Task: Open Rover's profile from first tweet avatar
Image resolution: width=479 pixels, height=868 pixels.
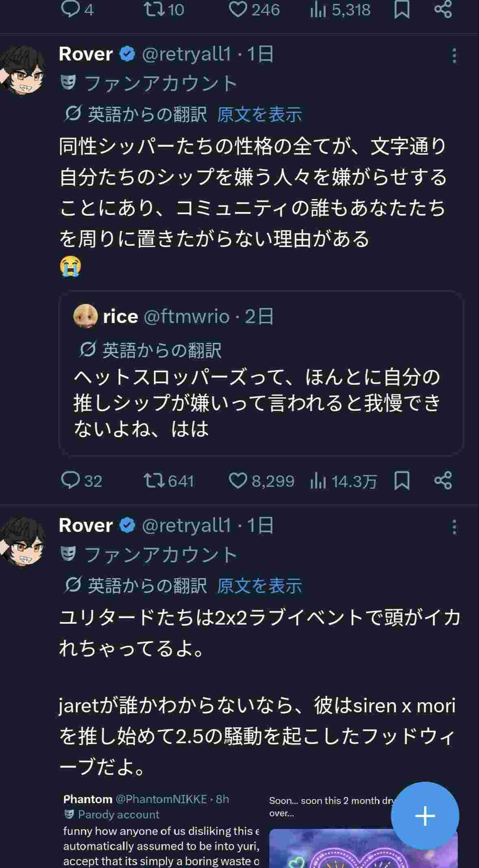Action: 22,70
